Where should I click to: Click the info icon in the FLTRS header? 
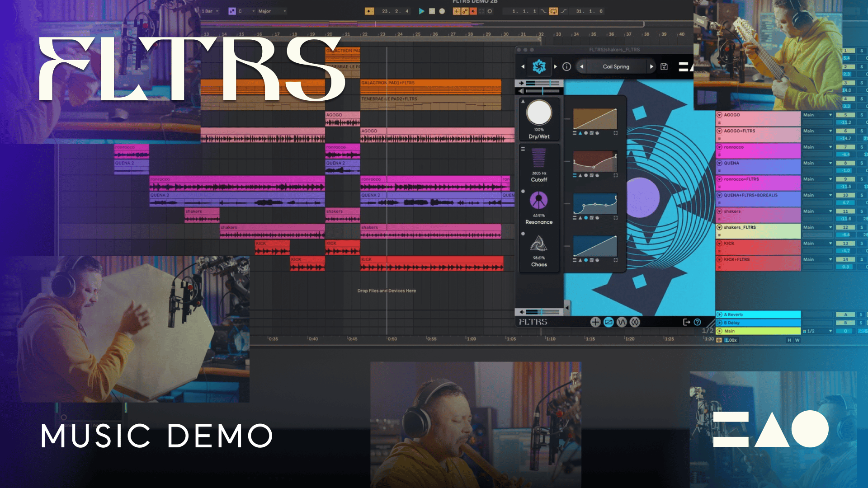coord(567,66)
